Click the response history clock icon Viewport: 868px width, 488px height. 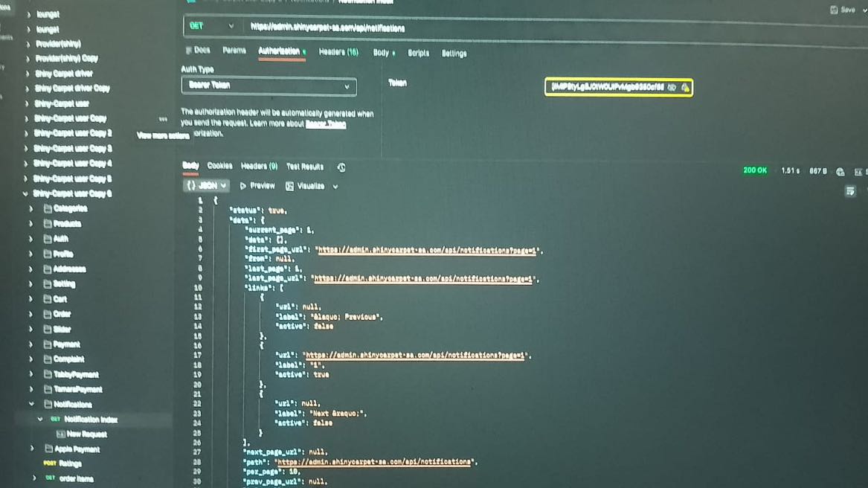tap(341, 167)
